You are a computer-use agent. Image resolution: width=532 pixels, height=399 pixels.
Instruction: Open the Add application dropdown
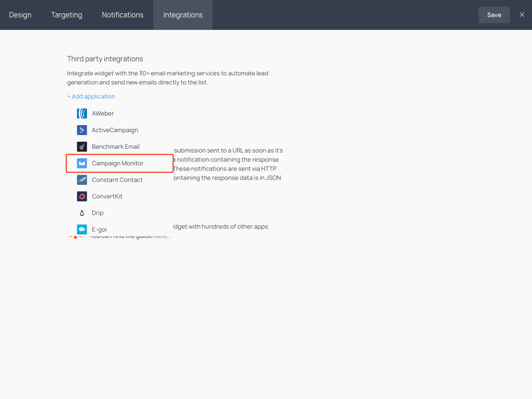91,96
